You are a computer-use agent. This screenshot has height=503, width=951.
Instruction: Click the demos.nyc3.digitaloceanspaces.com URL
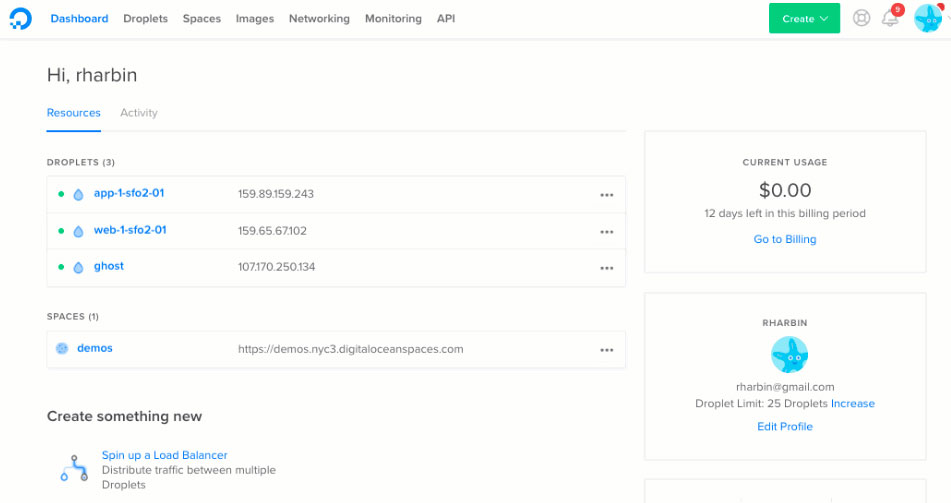351,349
